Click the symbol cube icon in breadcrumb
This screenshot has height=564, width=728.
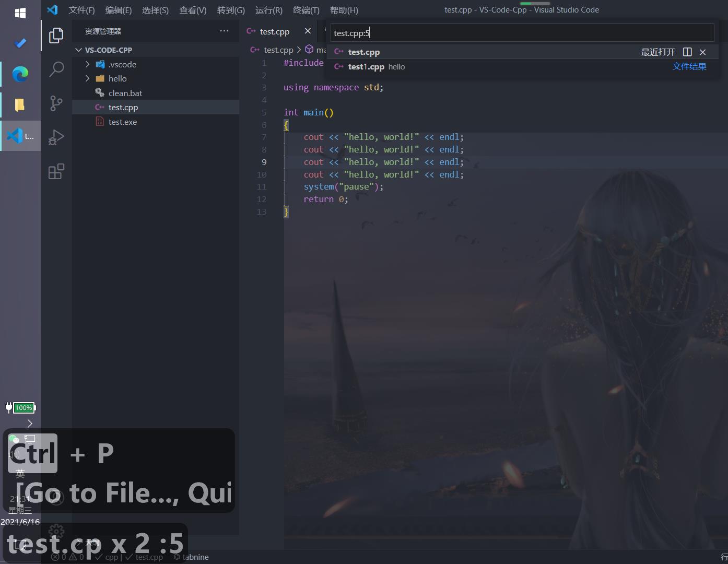(309, 49)
